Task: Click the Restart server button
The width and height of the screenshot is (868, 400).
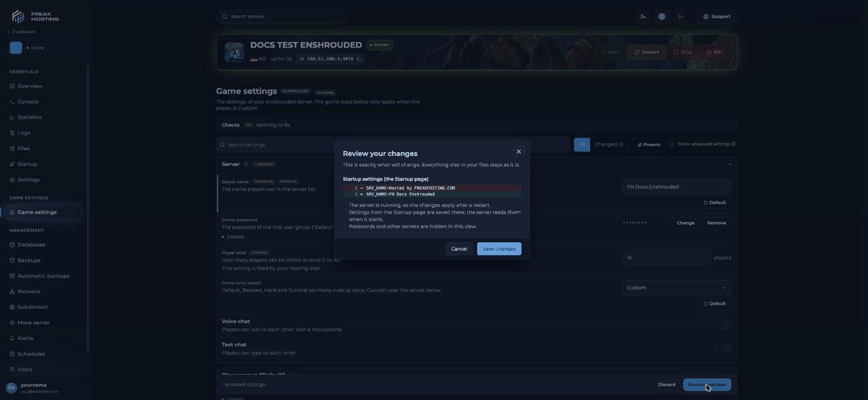Action: pos(646,52)
